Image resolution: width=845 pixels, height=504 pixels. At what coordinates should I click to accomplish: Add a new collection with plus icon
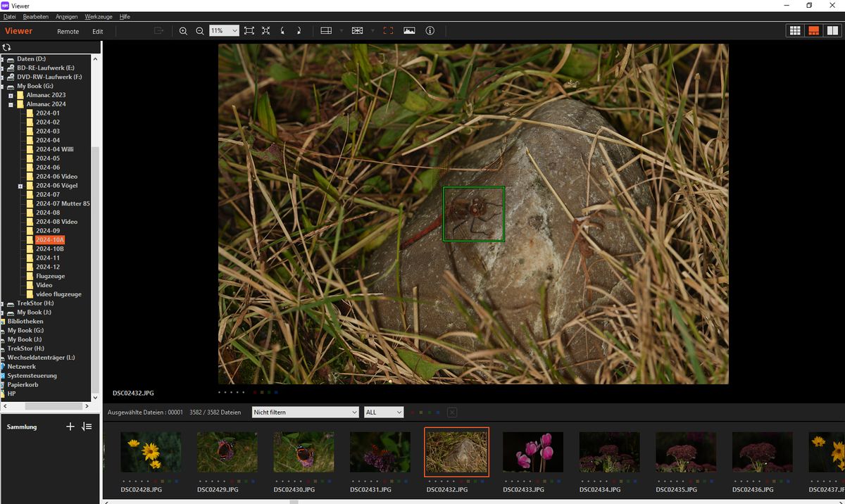(x=70, y=427)
